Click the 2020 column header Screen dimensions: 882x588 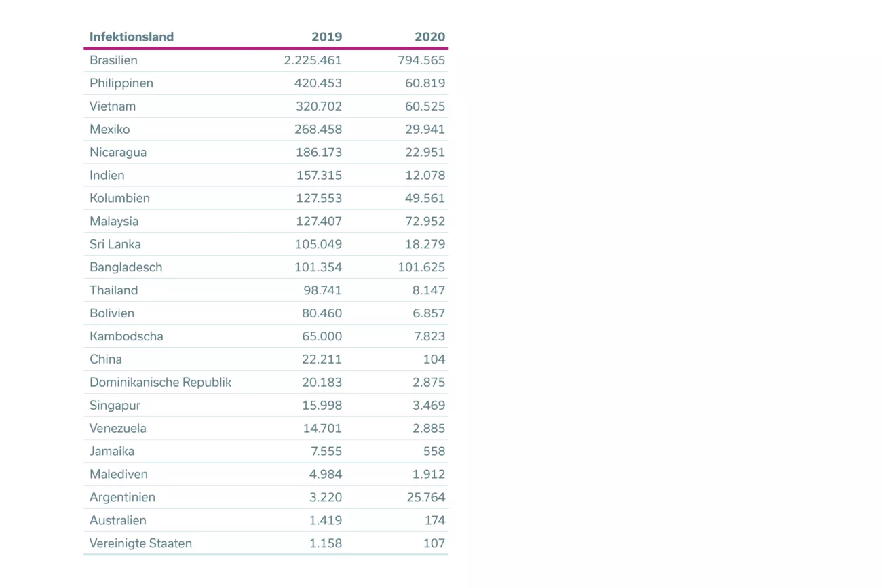click(x=430, y=37)
